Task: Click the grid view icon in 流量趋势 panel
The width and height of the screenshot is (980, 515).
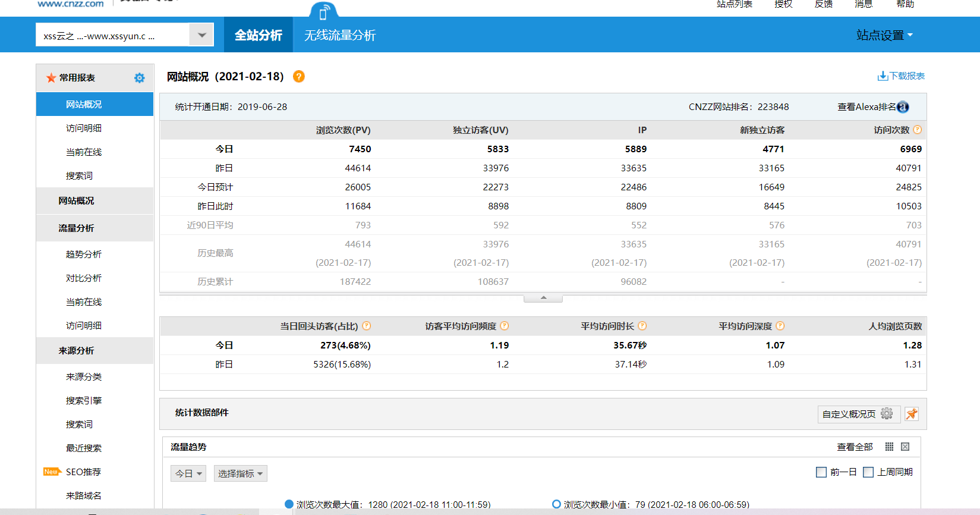Action: [889, 447]
